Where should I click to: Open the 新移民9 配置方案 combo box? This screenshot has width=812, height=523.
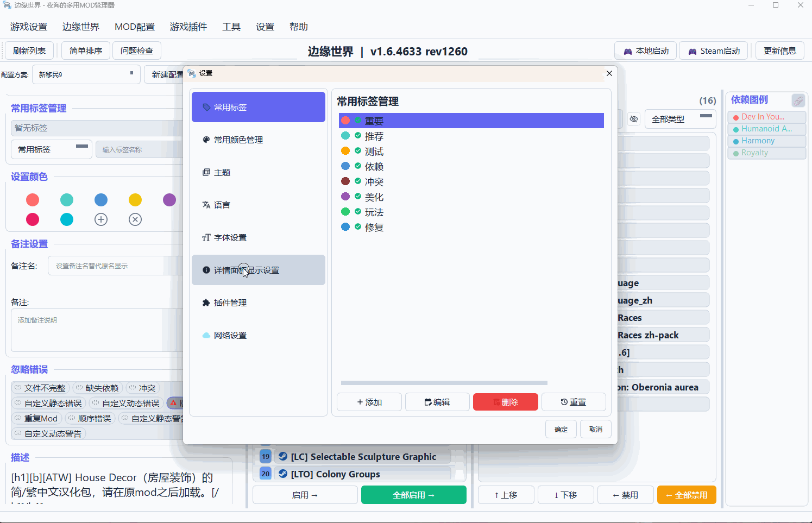(x=86, y=74)
